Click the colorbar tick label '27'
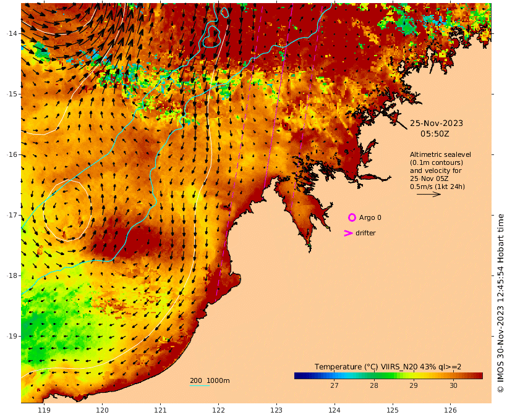This screenshot has height=420, width=507. (x=334, y=385)
